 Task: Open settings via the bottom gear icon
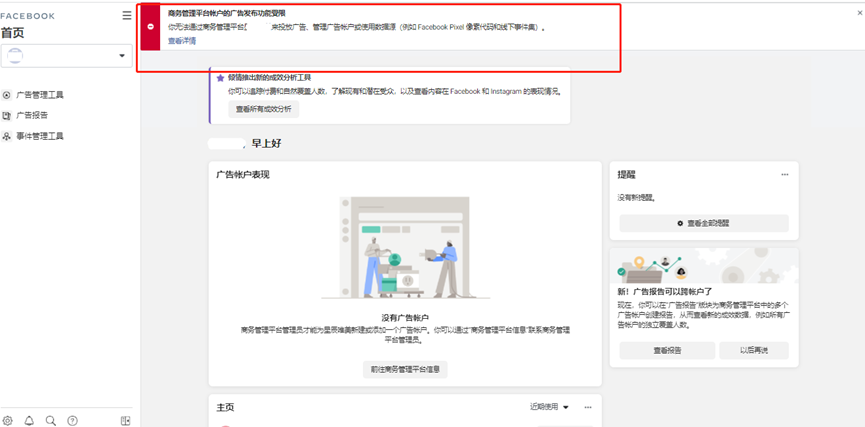tap(7, 420)
